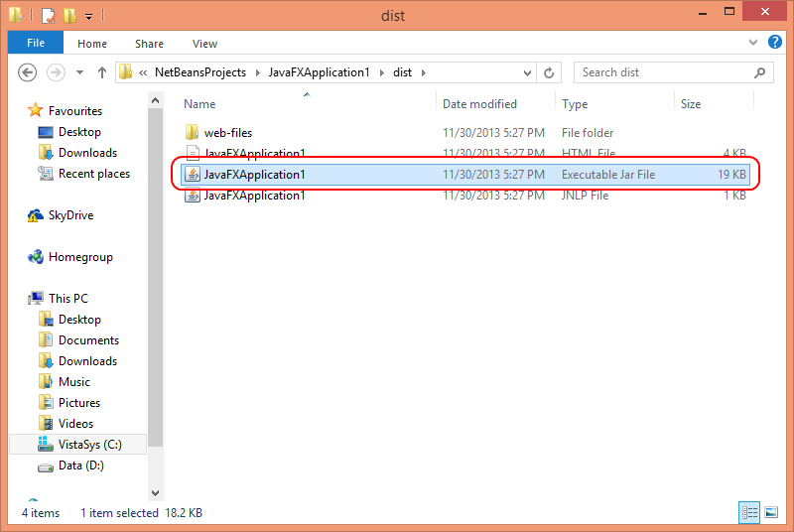
Task: Select the Data (D:) drive
Action: 81,465
